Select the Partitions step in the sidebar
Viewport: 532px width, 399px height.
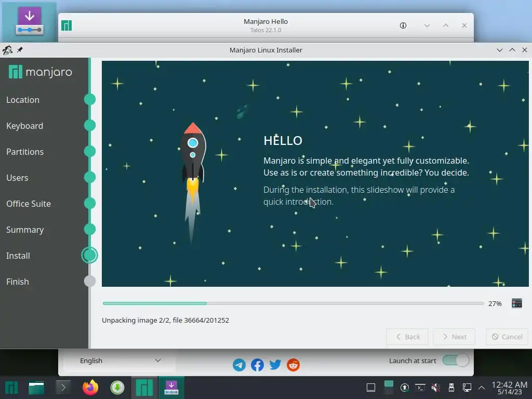(25, 152)
